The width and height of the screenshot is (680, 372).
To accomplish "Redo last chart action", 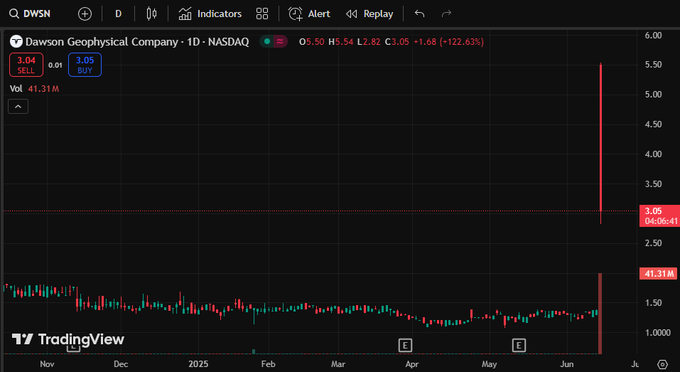I will pos(446,14).
